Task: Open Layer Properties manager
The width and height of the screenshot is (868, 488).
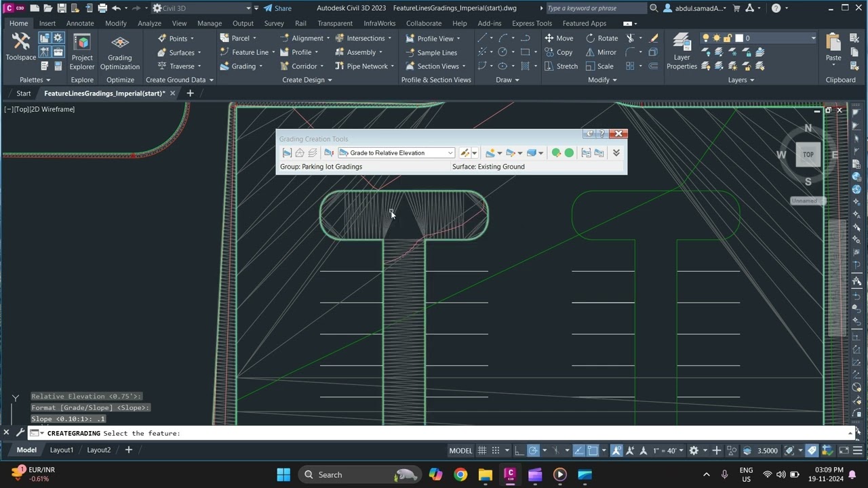Action: [x=682, y=52]
